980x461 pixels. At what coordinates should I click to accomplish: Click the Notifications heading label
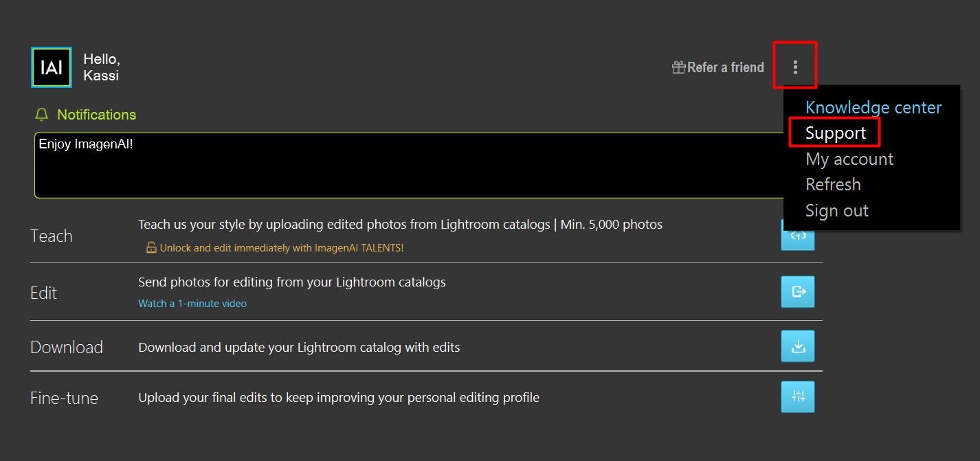[x=97, y=115]
